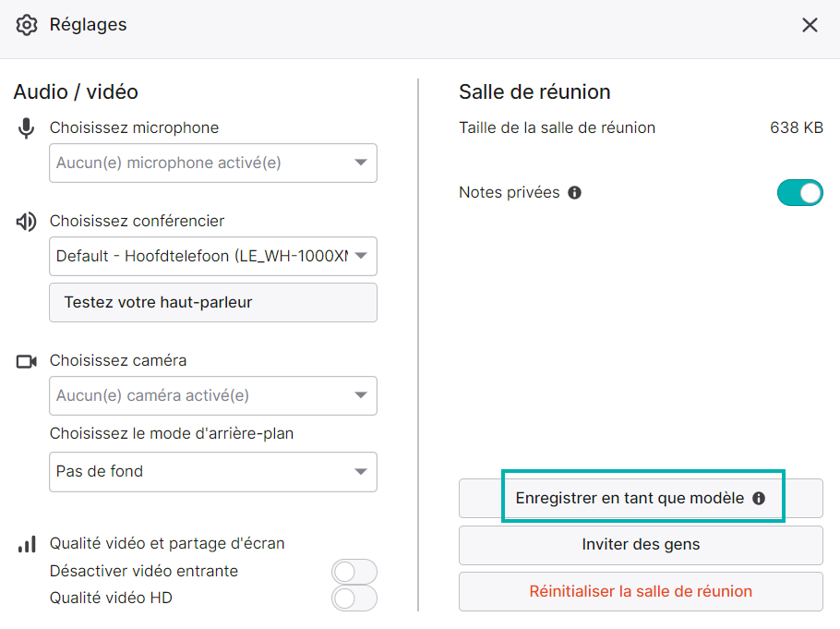
Task: Click Testez votre haut-parleur button
Action: [213, 302]
